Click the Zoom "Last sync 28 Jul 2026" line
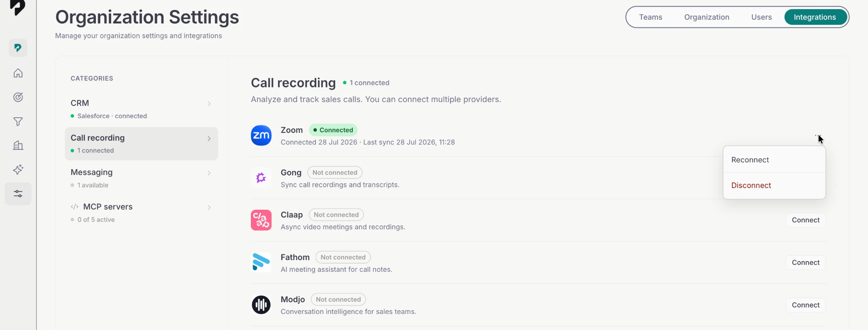 368,142
